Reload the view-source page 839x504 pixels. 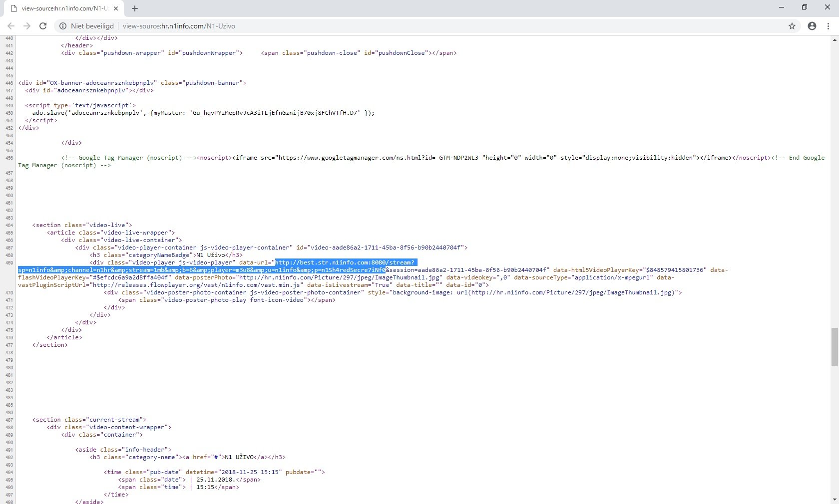tap(43, 26)
